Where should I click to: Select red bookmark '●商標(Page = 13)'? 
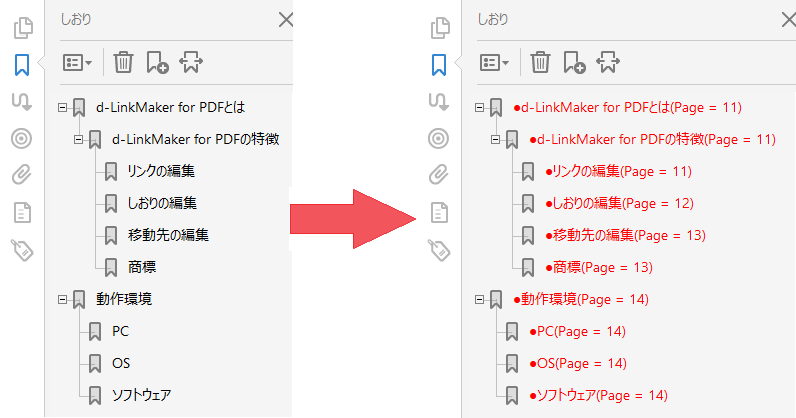click(599, 267)
